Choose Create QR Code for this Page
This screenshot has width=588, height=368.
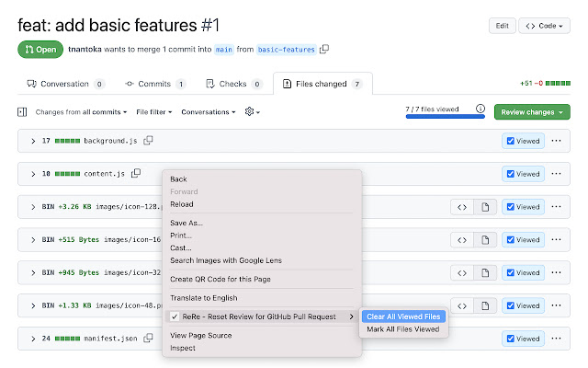pos(220,280)
